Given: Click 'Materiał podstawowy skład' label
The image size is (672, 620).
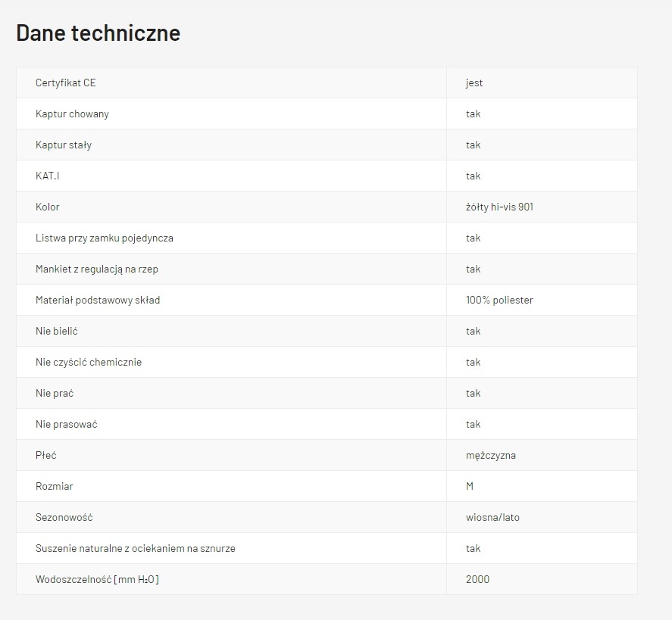Looking at the screenshot, I should [x=98, y=300].
